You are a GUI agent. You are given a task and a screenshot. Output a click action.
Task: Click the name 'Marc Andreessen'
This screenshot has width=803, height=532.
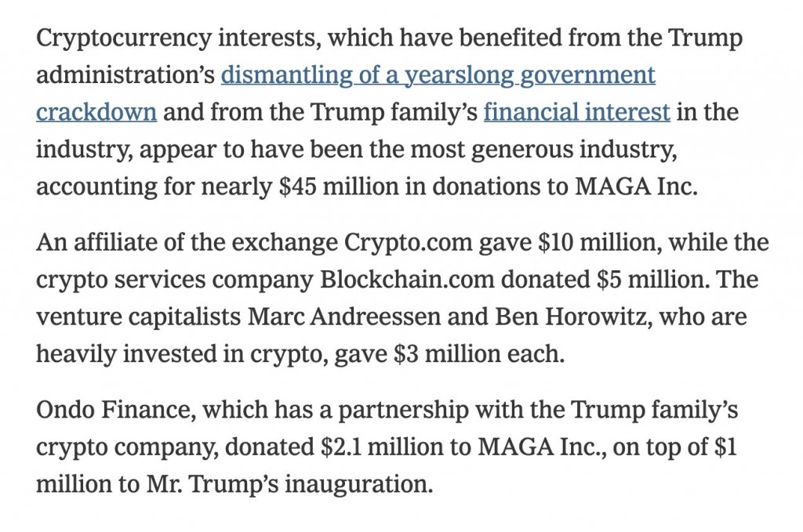click(343, 317)
